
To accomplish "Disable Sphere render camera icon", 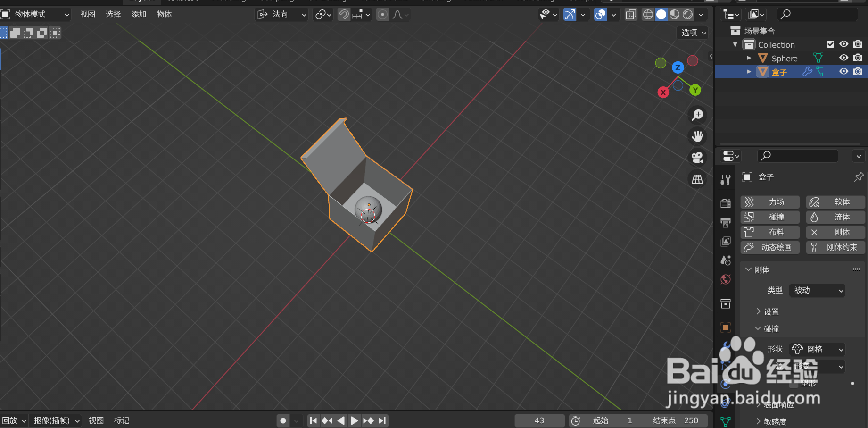I will click(858, 58).
